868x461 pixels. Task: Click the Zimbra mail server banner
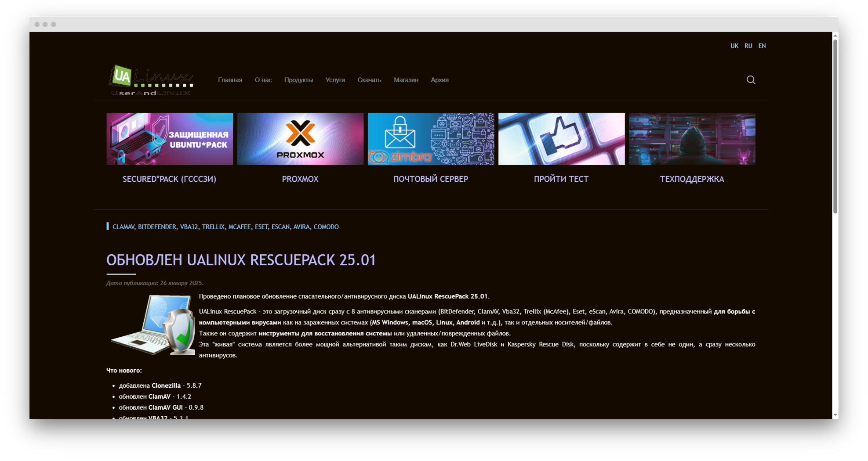point(431,139)
